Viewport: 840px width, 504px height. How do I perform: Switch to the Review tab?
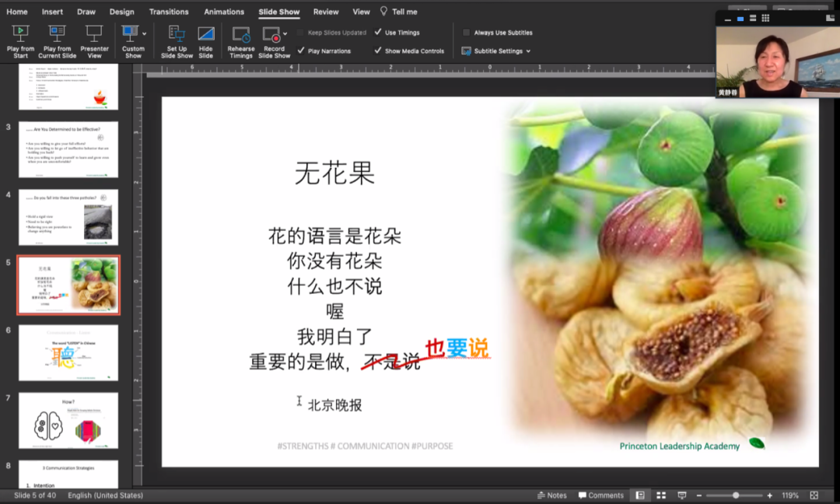pos(326,11)
